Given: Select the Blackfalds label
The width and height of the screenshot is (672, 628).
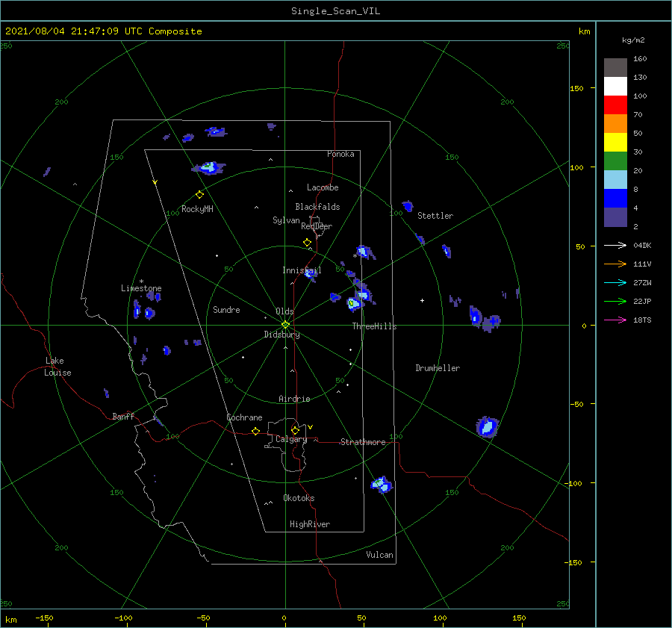Looking at the screenshot, I should [x=317, y=207].
